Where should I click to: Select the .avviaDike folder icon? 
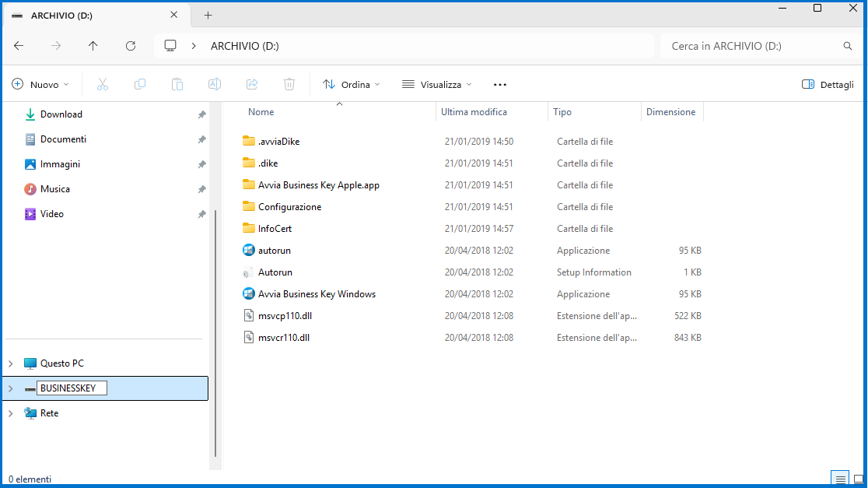pyautogui.click(x=249, y=141)
